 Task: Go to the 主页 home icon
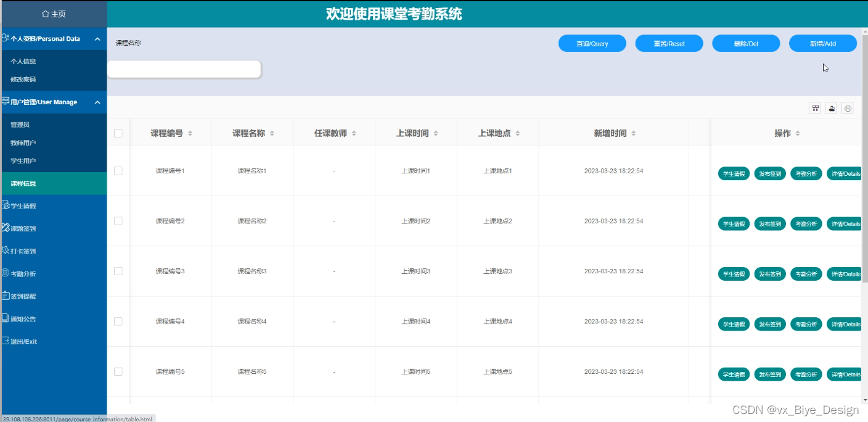(x=46, y=14)
